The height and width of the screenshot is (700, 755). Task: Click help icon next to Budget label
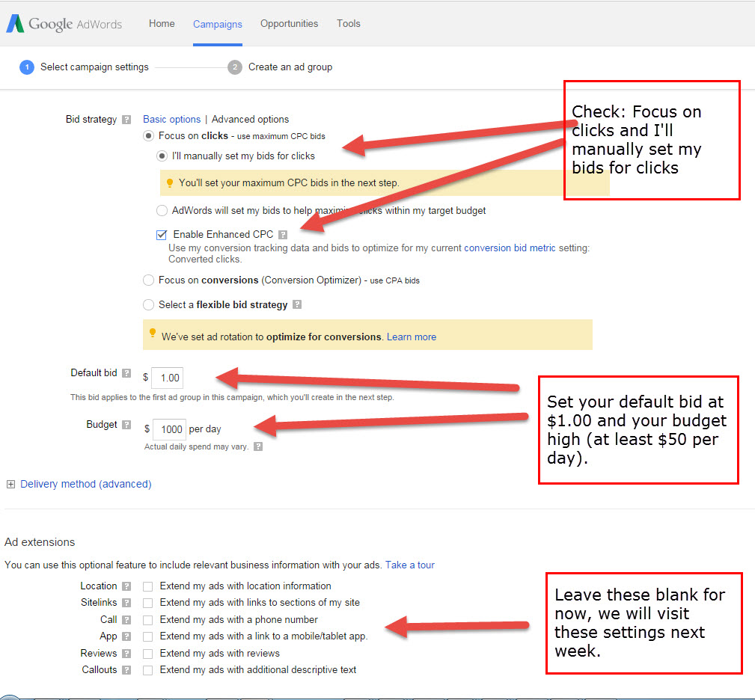[x=126, y=425]
